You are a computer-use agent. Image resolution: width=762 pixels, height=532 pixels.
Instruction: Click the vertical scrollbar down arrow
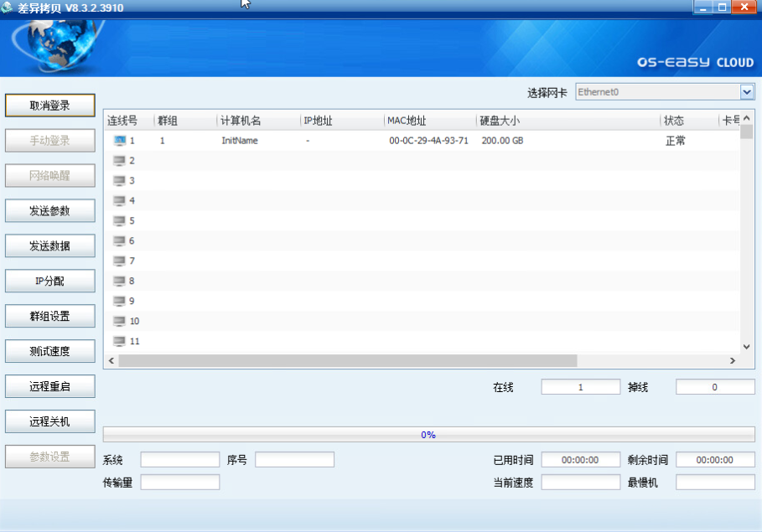coord(747,346)
